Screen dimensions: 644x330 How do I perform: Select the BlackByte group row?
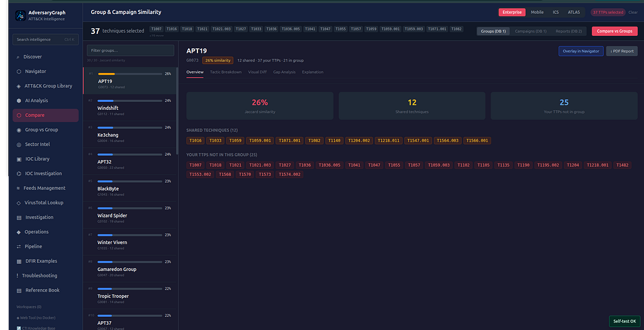click(130, 188)
